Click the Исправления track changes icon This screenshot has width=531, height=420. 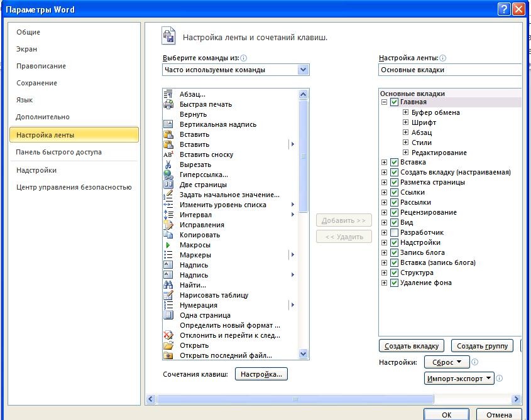coord(168,225)
